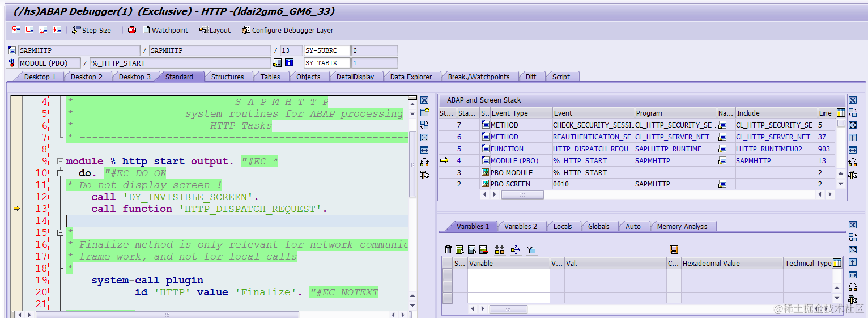Switch to the Desktop 1 tab
Image resolution: width=868 pixels, height=318 pixels.
pyautogui.click(x=40, y=77)
